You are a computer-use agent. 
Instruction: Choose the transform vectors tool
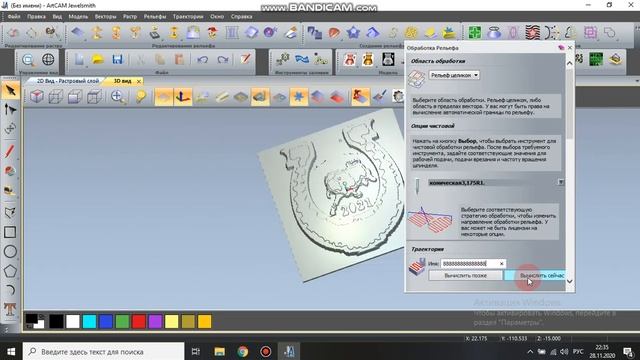click(x=10, y=129)
